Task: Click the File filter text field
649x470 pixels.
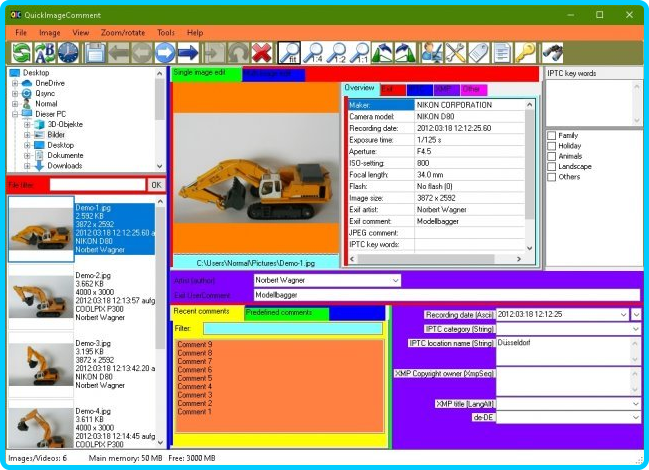Action: [98, 185]
